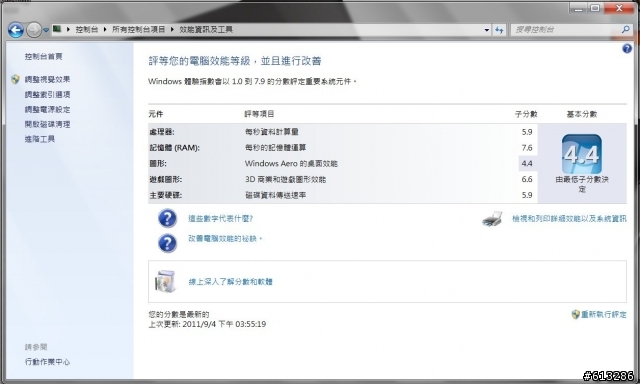
Task: Click the highlighted 4.4 graphics subscore
Action: point(527,164)
